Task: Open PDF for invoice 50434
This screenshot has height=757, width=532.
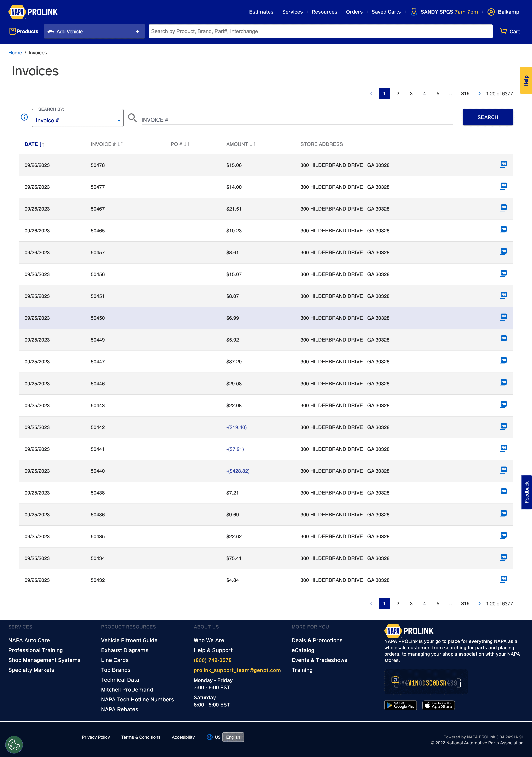Action: [503, 557]
